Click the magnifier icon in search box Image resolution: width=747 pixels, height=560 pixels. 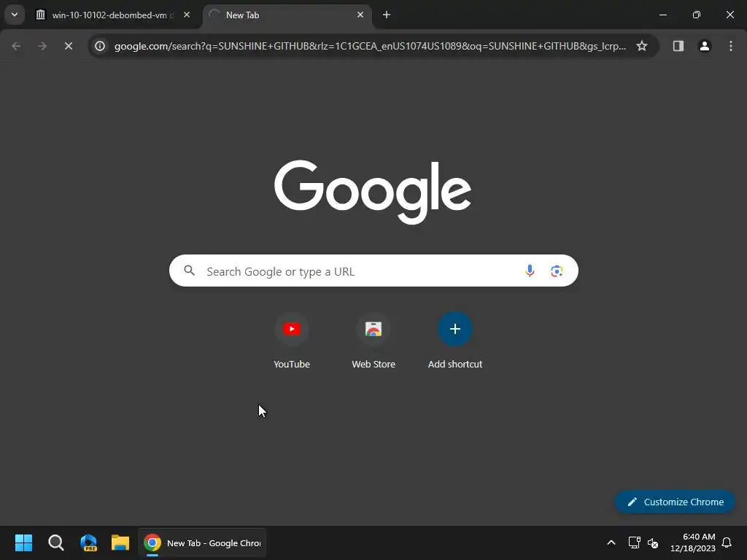click(190, 271)
